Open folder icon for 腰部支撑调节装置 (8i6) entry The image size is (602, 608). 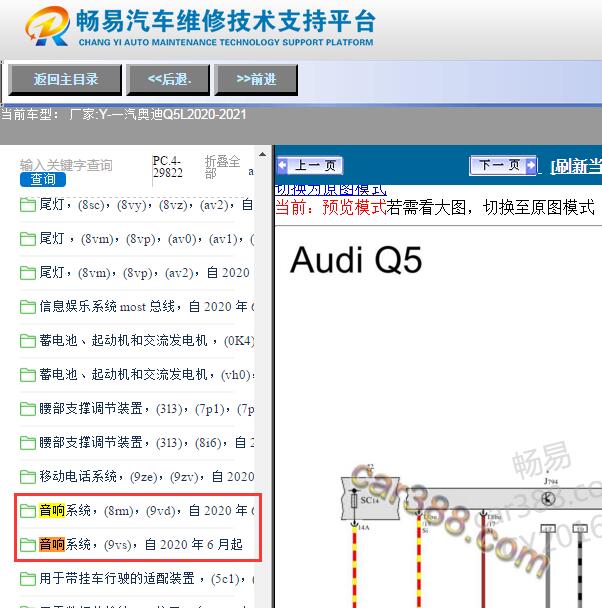point(28,443)
